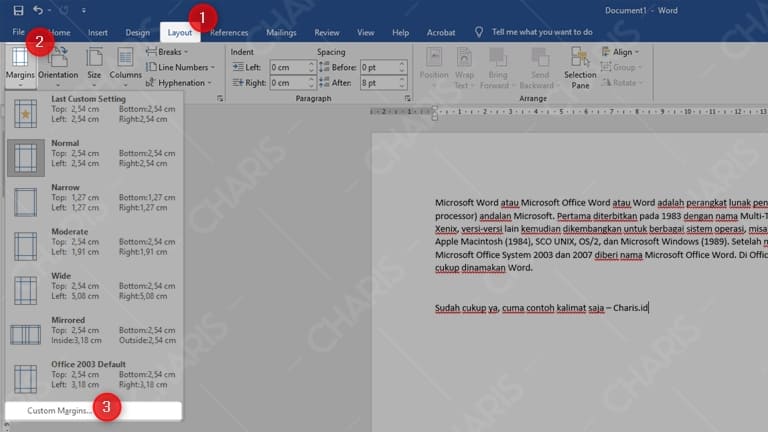Switch to the Help tab
Screen dimensions: 768x432
coord(400,32)
